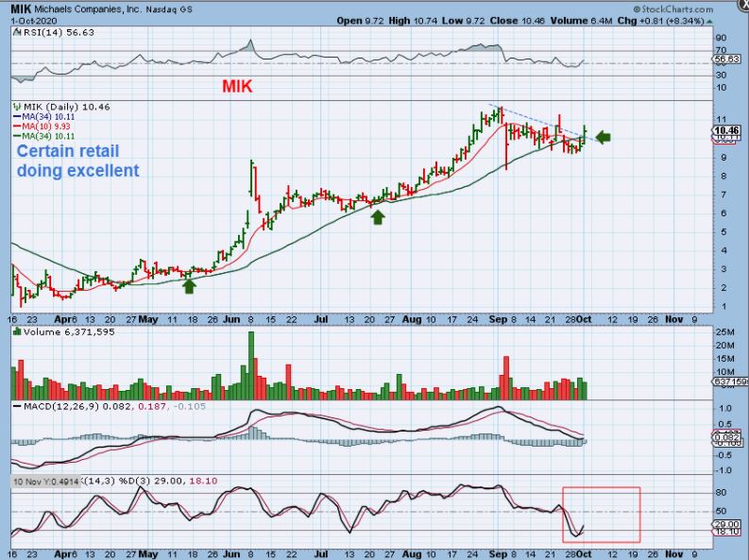Click the High 10.74 value
This screenshot has width=749, height=560.
[x=412, y=21]
